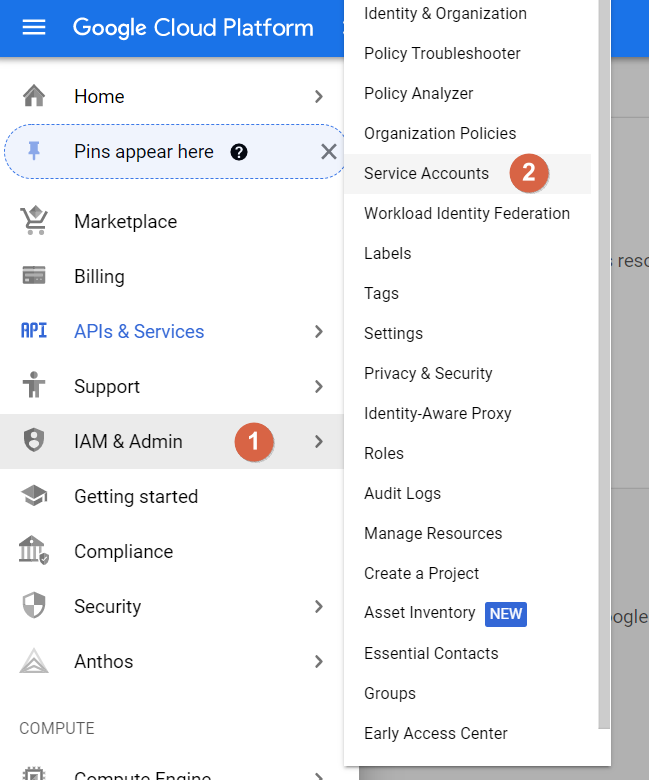Click the Google Cloud Platform title
Image resolution: width=649 pixels, height=780 pixels.
193,27
